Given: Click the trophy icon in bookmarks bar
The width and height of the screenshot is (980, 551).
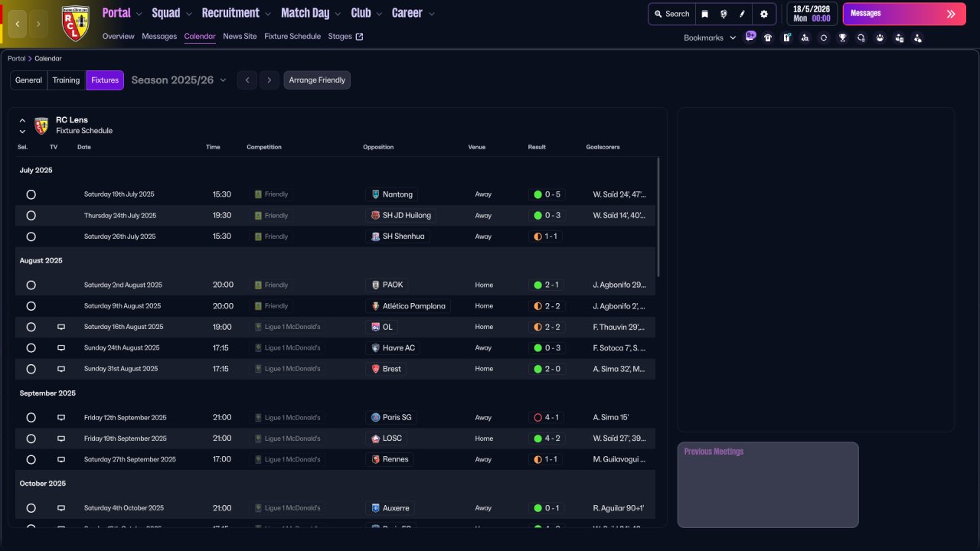Looking at the screenshot, I should click(842, 37).
